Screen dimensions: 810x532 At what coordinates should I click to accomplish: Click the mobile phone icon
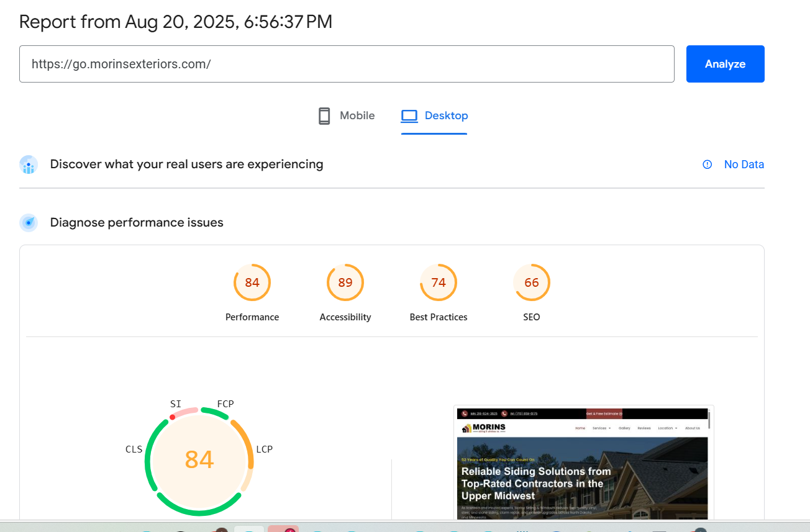pos(324,116)
